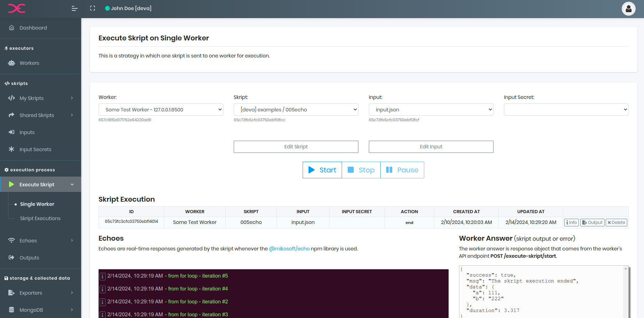Stop the skript execution

click(361, 170)
